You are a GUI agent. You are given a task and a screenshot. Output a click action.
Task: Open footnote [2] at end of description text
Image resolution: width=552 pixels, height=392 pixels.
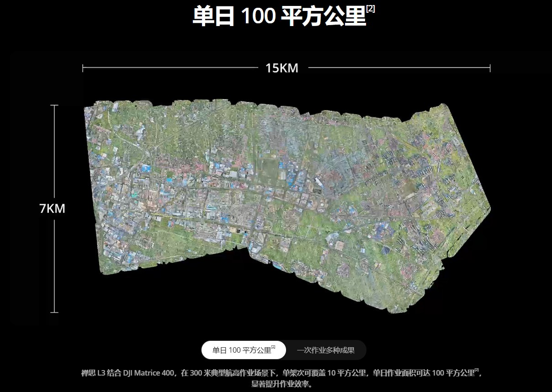pos(476,370)
